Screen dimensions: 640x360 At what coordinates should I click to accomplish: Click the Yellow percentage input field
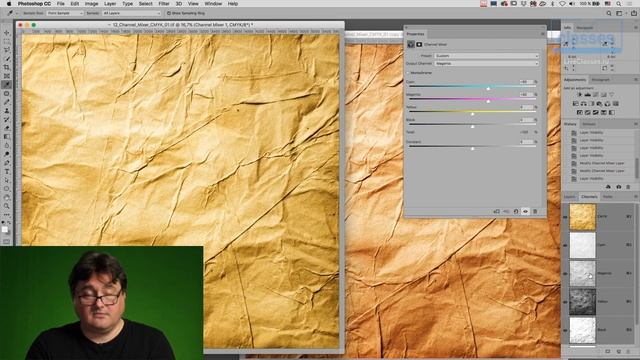[527, 107]
